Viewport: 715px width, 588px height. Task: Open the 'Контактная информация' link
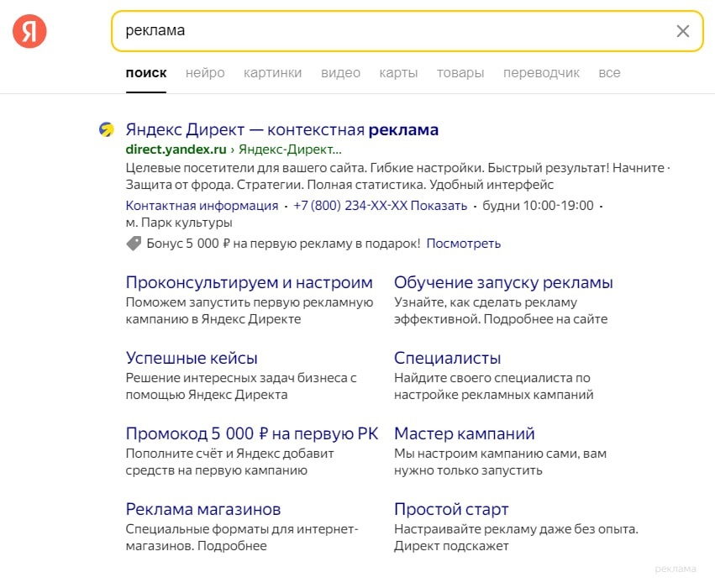202,206
